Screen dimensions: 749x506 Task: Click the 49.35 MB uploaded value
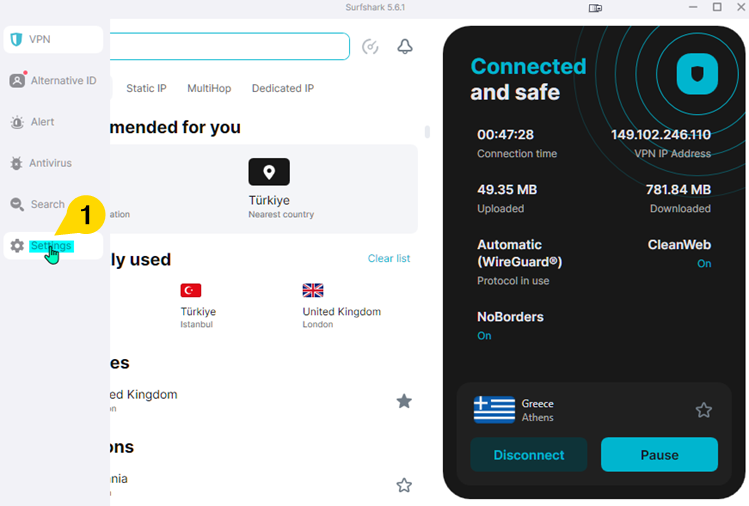(507, 190)
